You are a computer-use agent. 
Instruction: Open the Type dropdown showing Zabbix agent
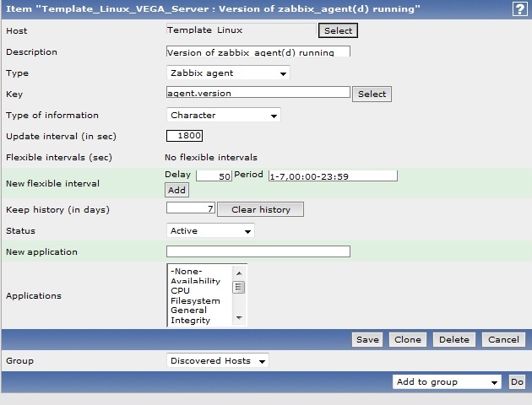(228, 73)
